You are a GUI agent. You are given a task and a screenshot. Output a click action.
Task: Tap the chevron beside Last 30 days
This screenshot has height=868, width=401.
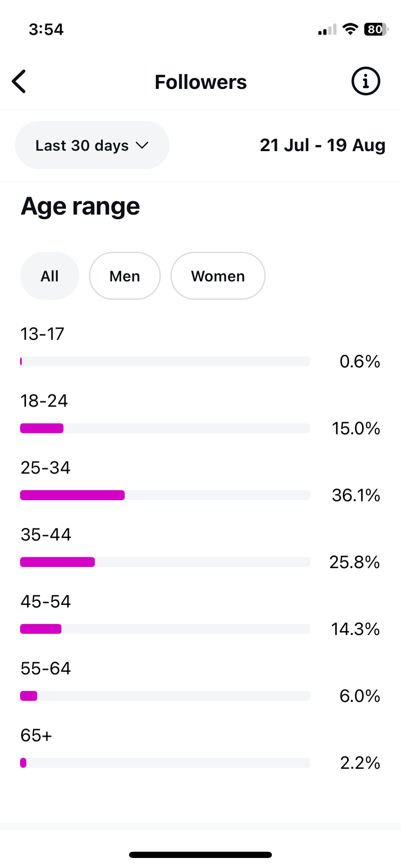click(x=142, y=145)
